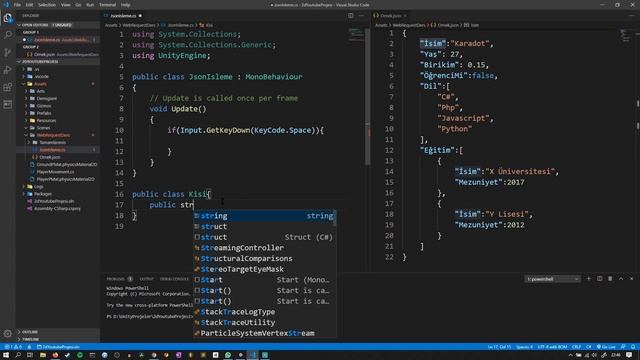Open the Selection menu
The width and height of the screenshot is (640, 360).
(47, 5)
